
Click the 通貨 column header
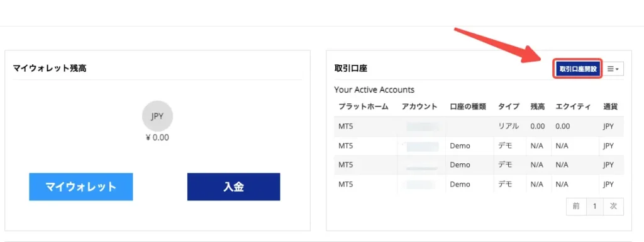610,107
